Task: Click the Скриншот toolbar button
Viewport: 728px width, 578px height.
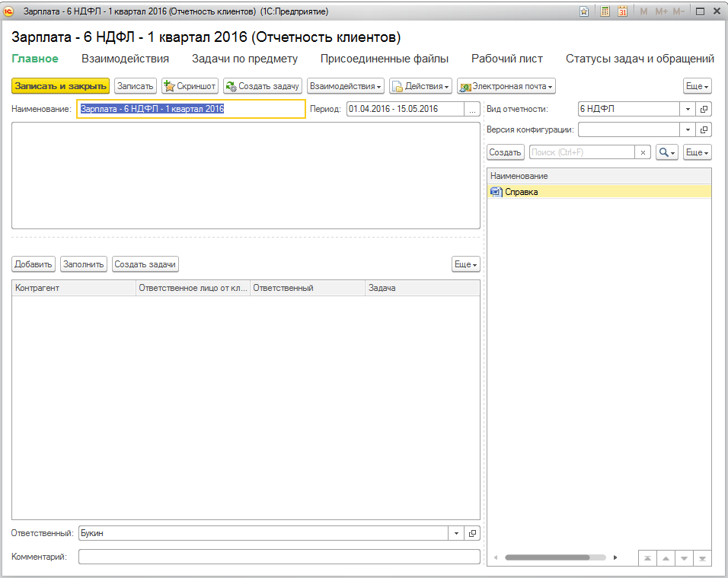Action: tap(190, 86)
